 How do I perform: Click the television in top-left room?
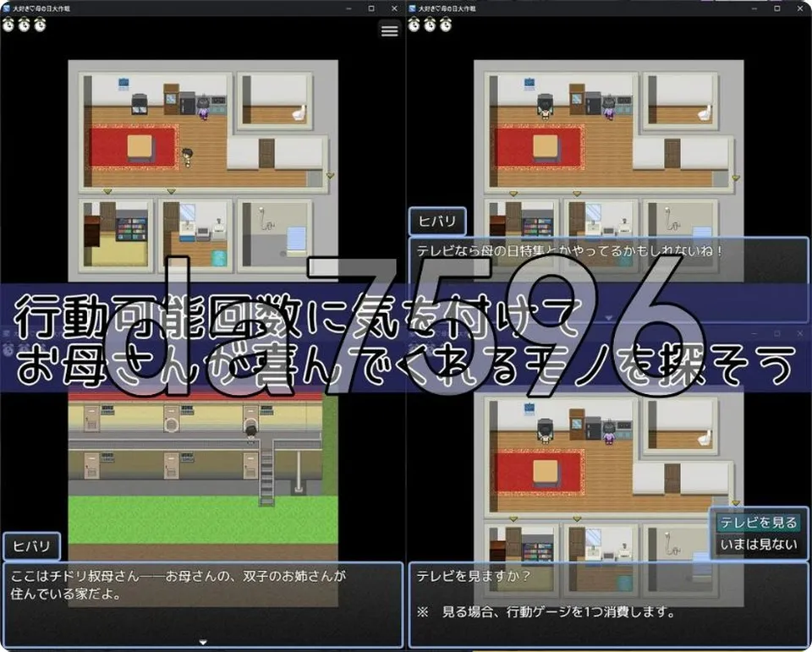pyautogui.click(x=140, y=103)
